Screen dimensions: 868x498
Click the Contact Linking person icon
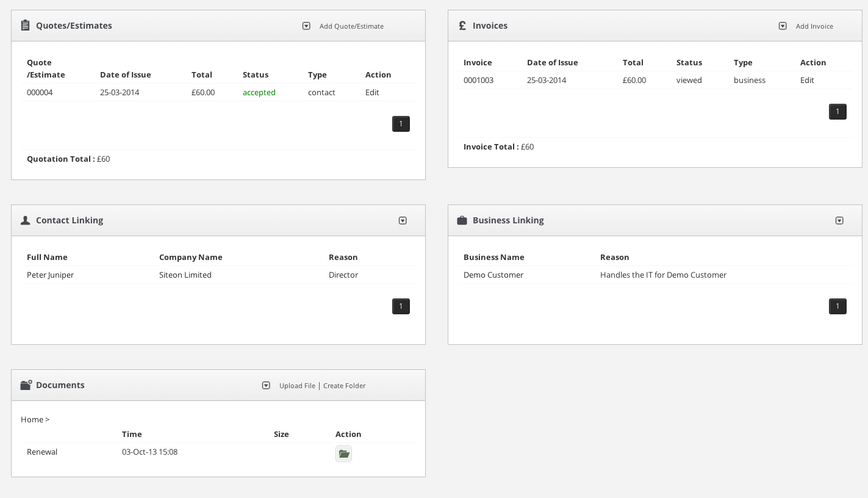click(x=25, y=220)
